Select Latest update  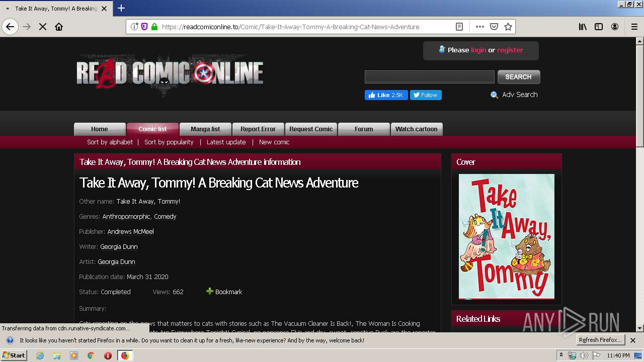[x=226, y=142]
